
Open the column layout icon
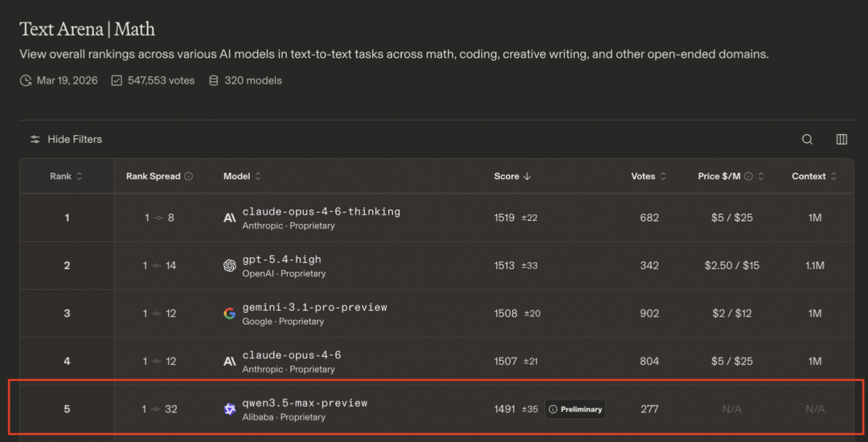pos(841,139)
